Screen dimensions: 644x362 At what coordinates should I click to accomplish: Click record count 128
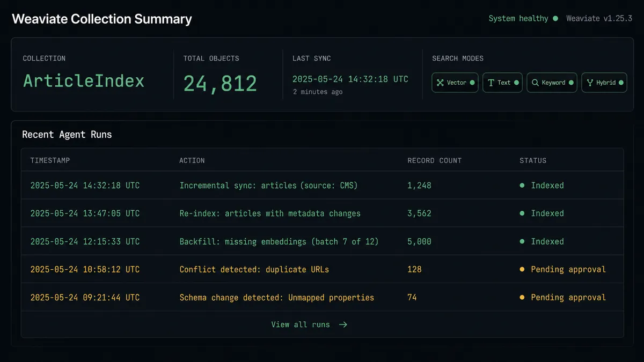click(414, 269)
